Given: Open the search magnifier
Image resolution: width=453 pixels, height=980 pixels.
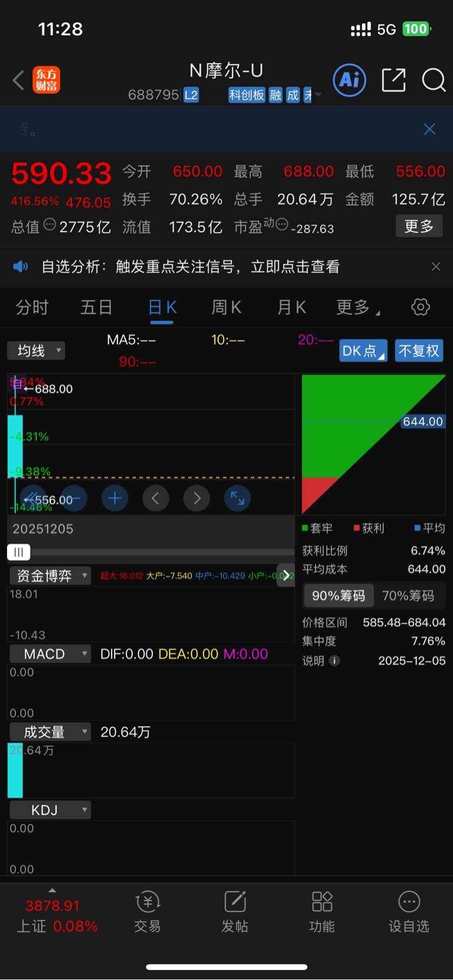Looking at the screenshot, I should [434, 80].
